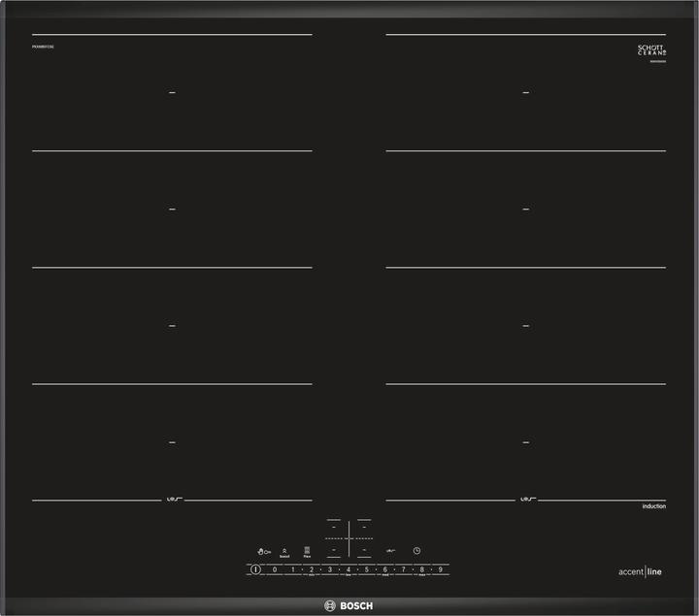699x616 pixels.
Task: Set power level to 5
Action: pyautogui.click(x=367, y=569)
